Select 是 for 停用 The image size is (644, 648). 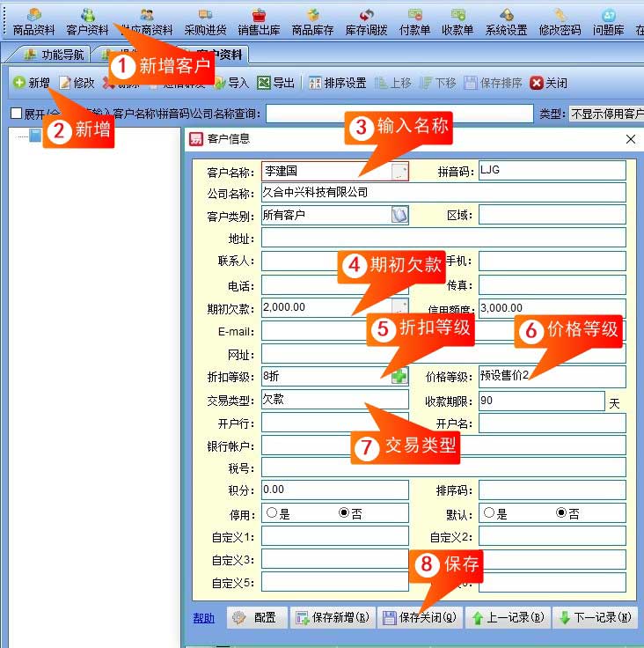point(272,513)
